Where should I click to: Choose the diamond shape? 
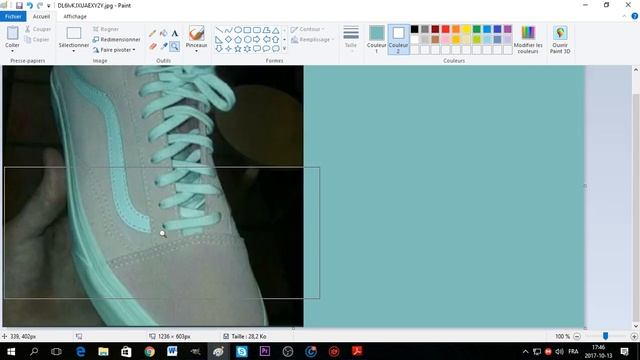point(229,40)
